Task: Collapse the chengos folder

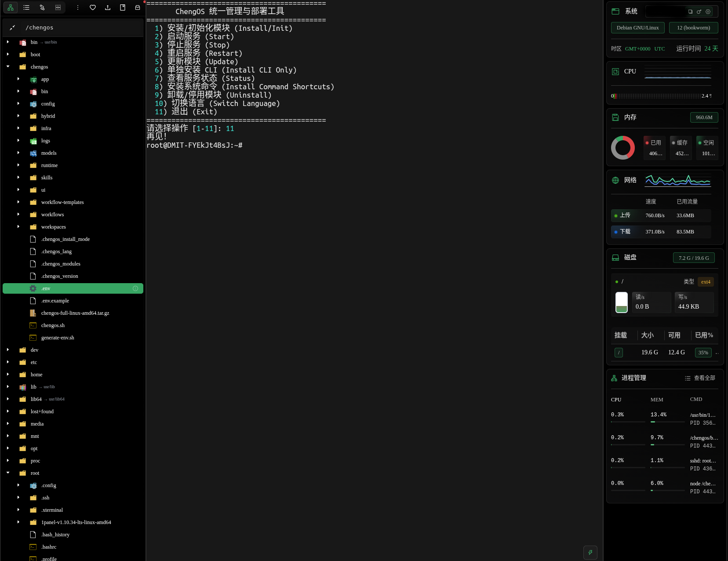Action: point(8,67)
